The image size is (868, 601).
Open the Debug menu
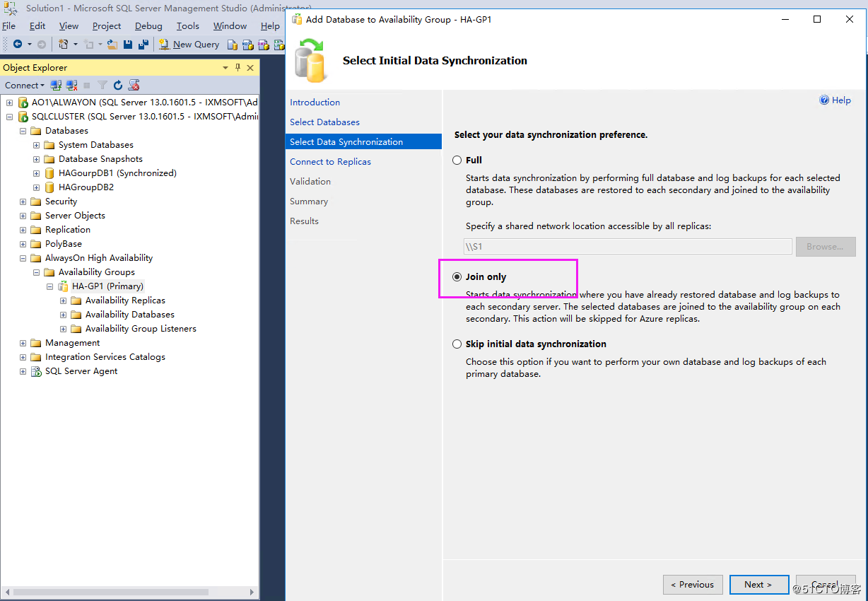tap(148, 25)
